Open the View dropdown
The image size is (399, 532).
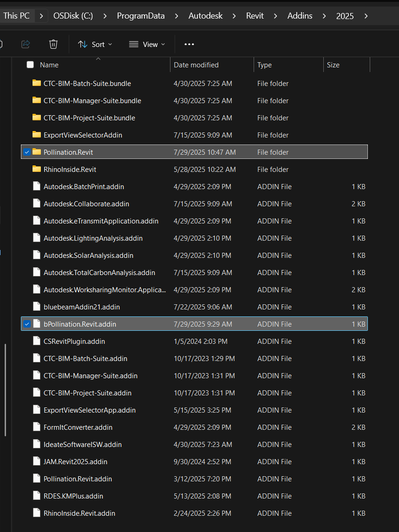pyautogui.click(x=147, y=45)
